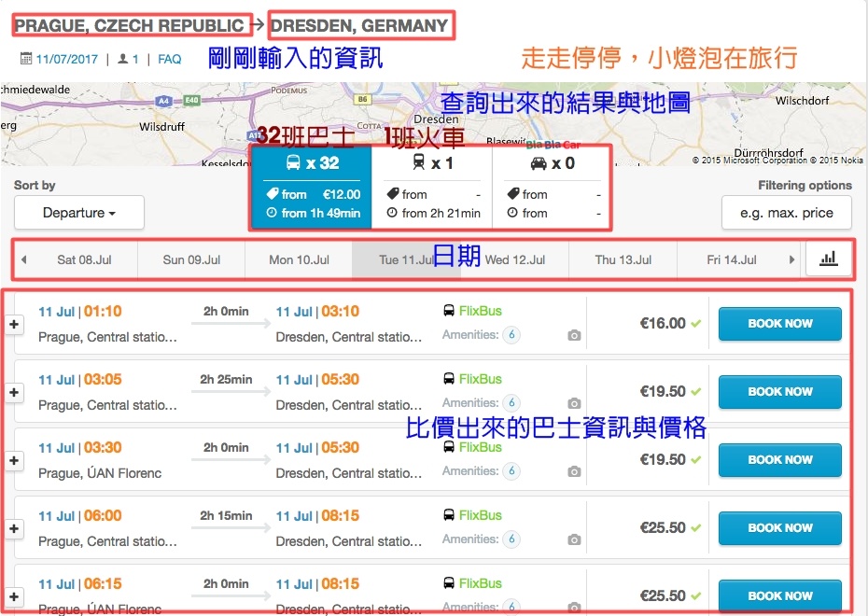Click FlixBus operator on the 03:05 trip

point(480,379)
